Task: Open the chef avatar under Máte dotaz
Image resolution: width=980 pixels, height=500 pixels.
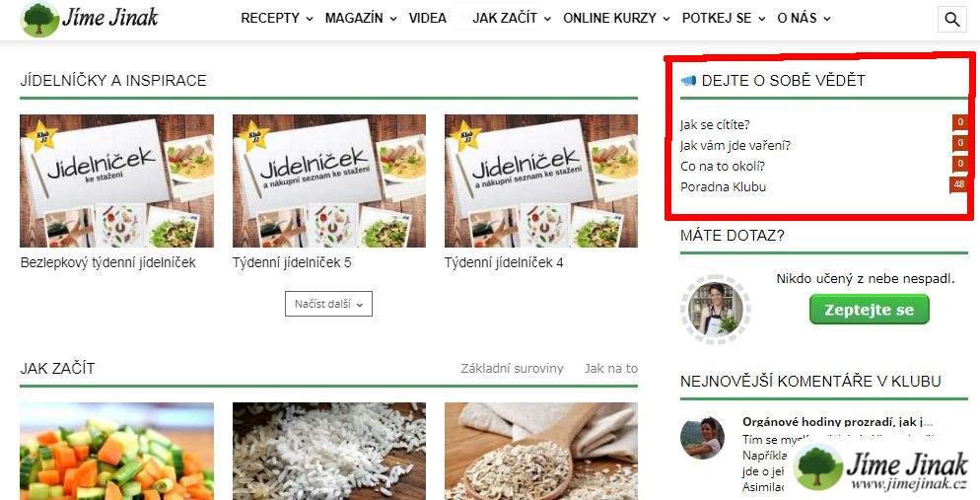Action: pos(716,310)
